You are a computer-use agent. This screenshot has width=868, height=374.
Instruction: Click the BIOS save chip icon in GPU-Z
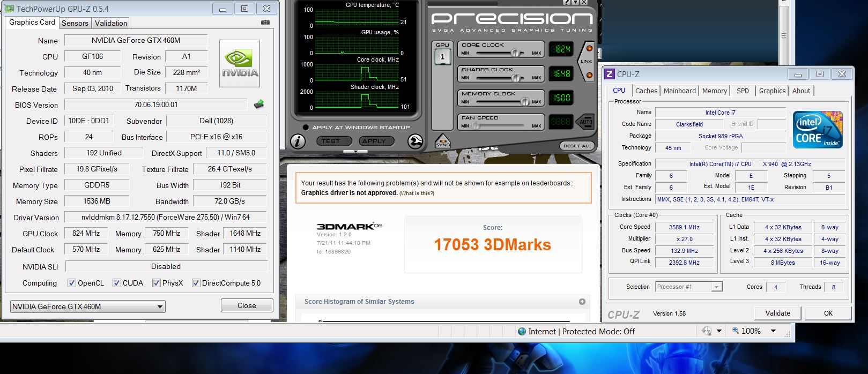[x=259, y=104]
